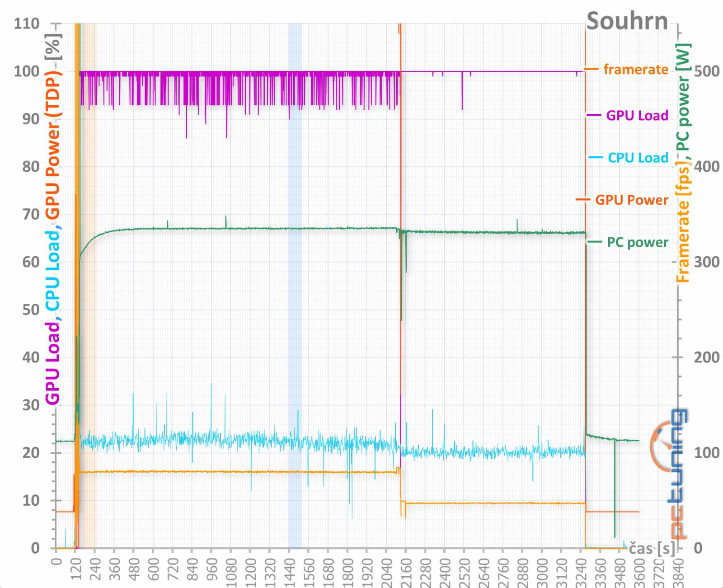This screenshot has height=588, width=723.
Task: Click the green PC power legend line marker
Action: [595, 242]
